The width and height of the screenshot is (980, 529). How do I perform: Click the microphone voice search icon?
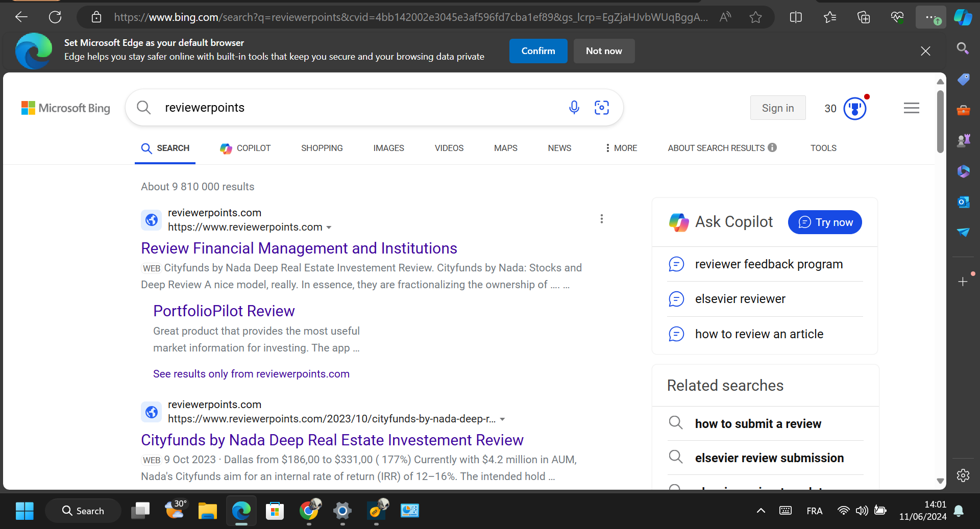pos(574,108)
